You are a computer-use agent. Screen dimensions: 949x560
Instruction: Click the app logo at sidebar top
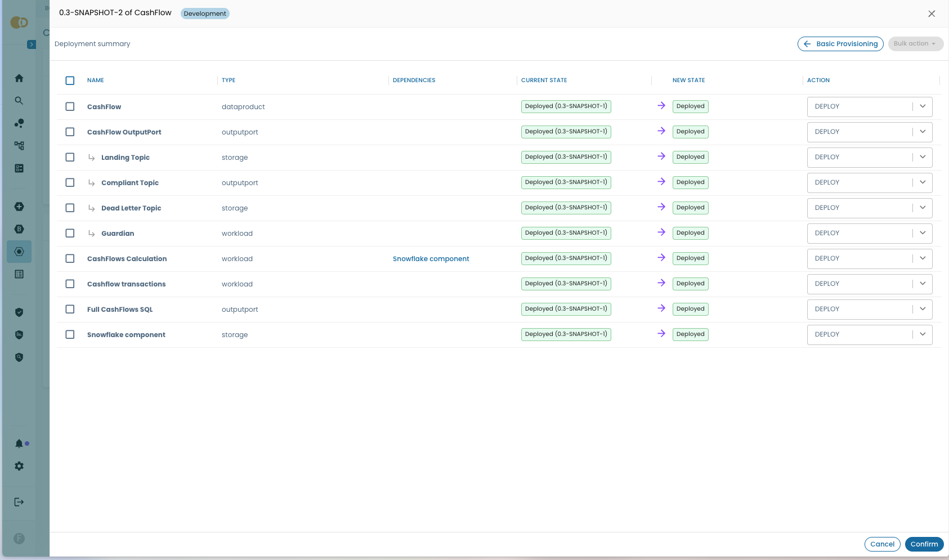point(19,23)
